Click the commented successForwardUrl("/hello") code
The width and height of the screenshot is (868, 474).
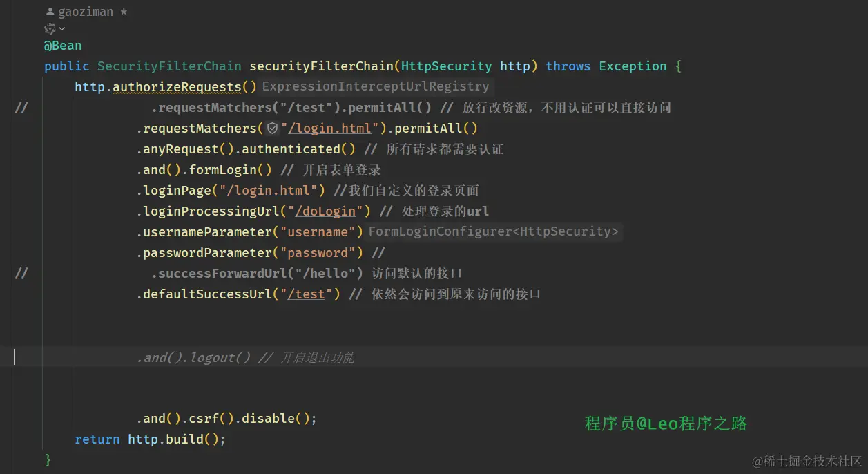pyautogui.click(x=257, y=274)
